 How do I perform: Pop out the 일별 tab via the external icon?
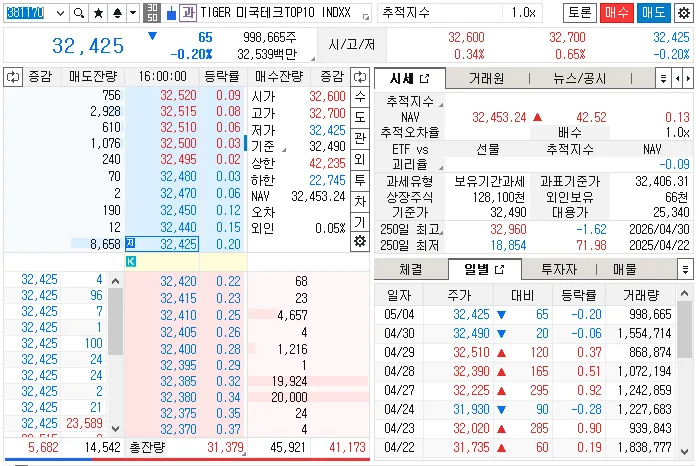tap(499, 269)
